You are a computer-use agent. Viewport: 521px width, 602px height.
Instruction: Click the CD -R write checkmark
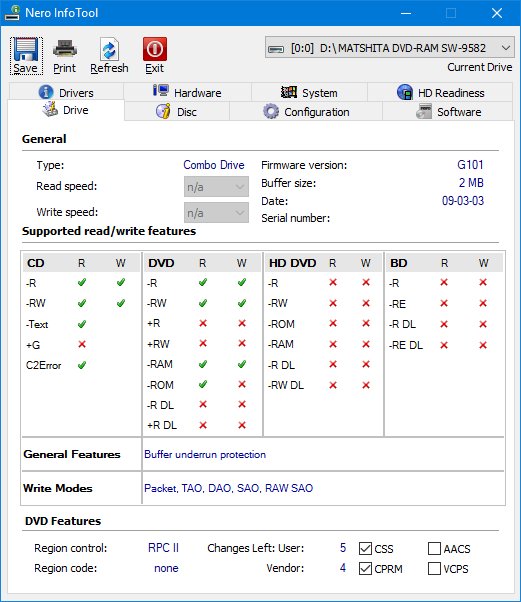click(121, 283)
